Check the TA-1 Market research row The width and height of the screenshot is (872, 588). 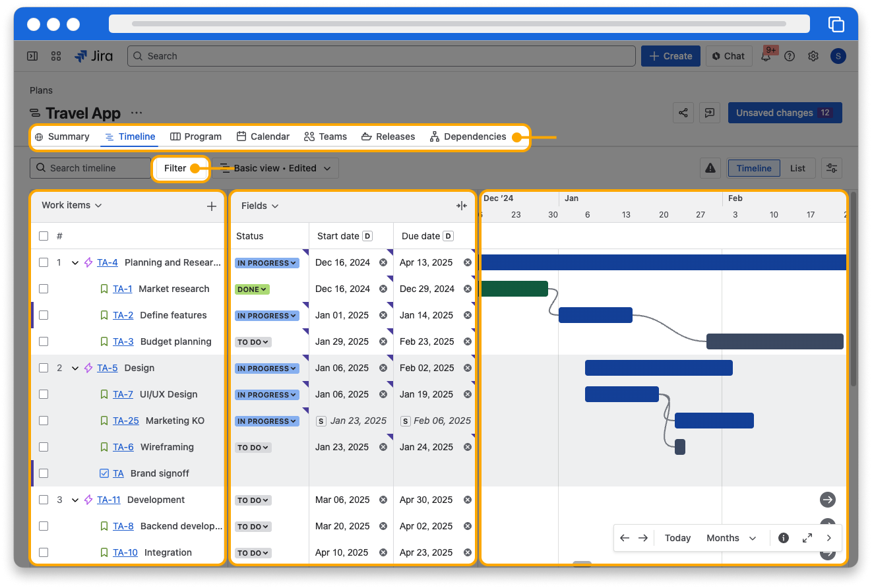[x=44, y=289]
